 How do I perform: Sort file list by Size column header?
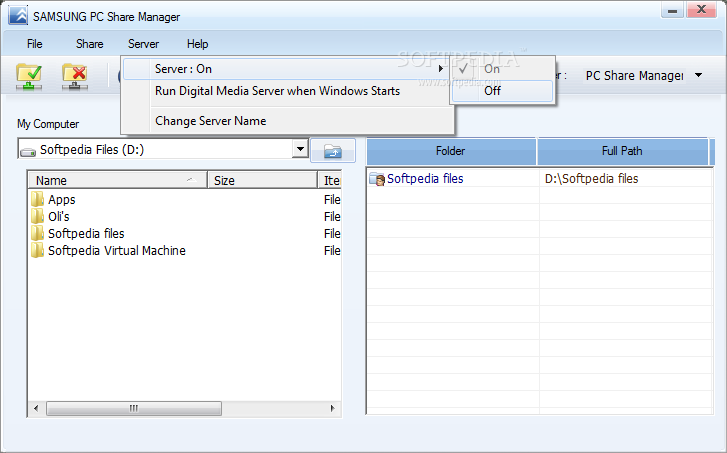click(262, 180)
